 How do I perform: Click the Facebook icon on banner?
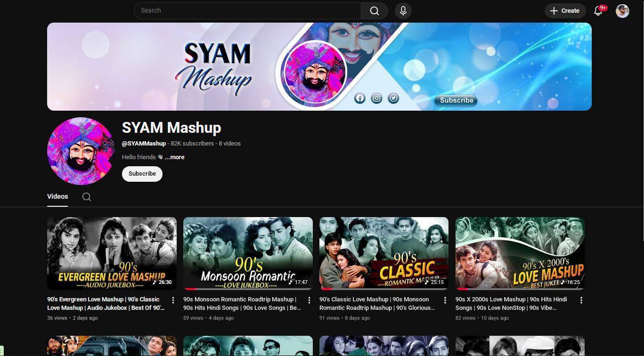coord(359,98)
